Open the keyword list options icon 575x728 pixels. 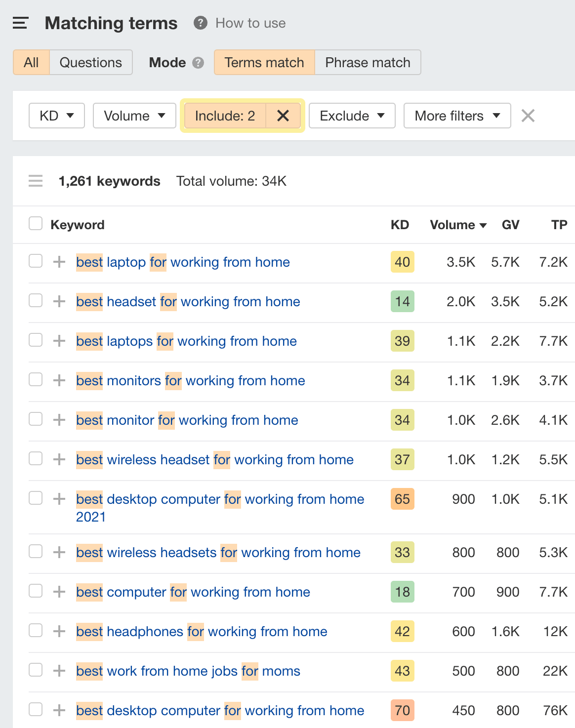click(x=35, y=181)
